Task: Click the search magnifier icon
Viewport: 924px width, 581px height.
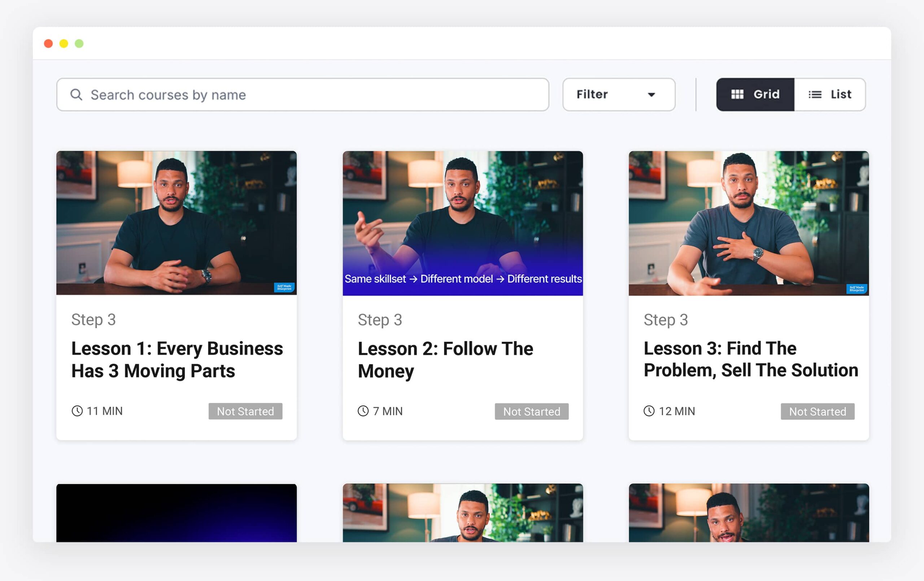Action: tap(76, 94)
